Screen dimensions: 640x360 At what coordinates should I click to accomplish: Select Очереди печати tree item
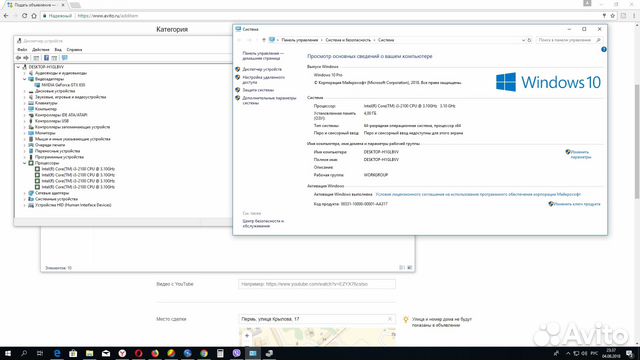[50, 145]
